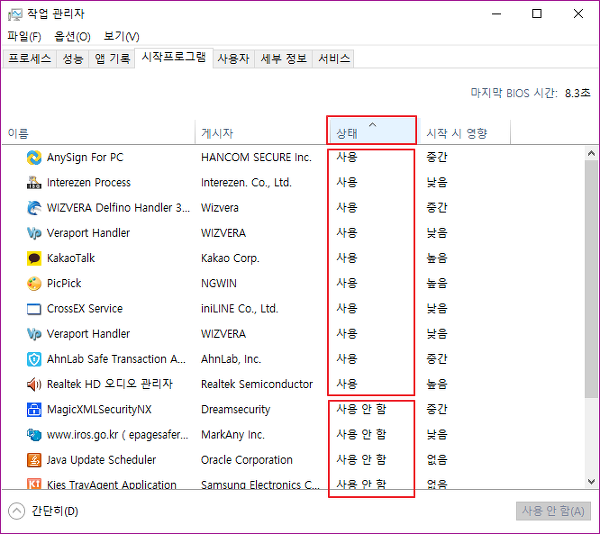The width and height of the screenshot is (600, 534).
Task: Click the HANCOM SECURE Inc. publisher cell
Action: [256, 157]
